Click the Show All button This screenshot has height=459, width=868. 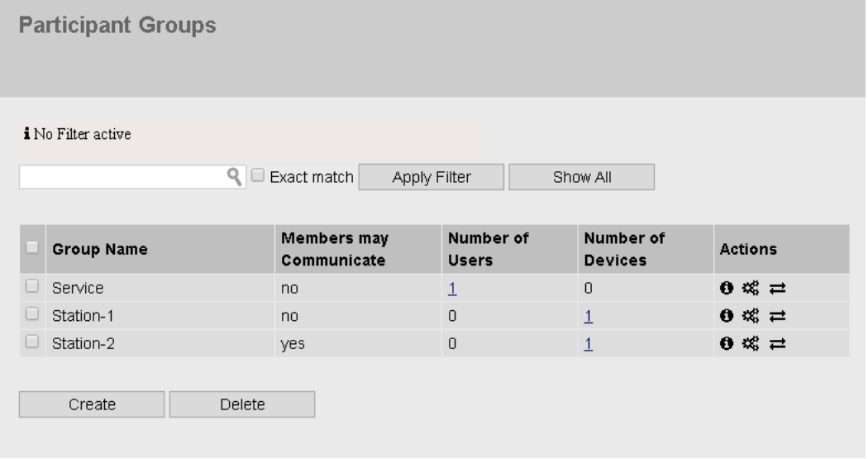coord(581,176)
